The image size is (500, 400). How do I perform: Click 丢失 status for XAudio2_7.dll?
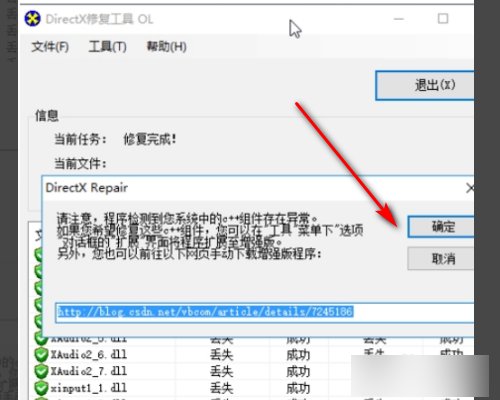pyautogui.click(x=221, y=371)
